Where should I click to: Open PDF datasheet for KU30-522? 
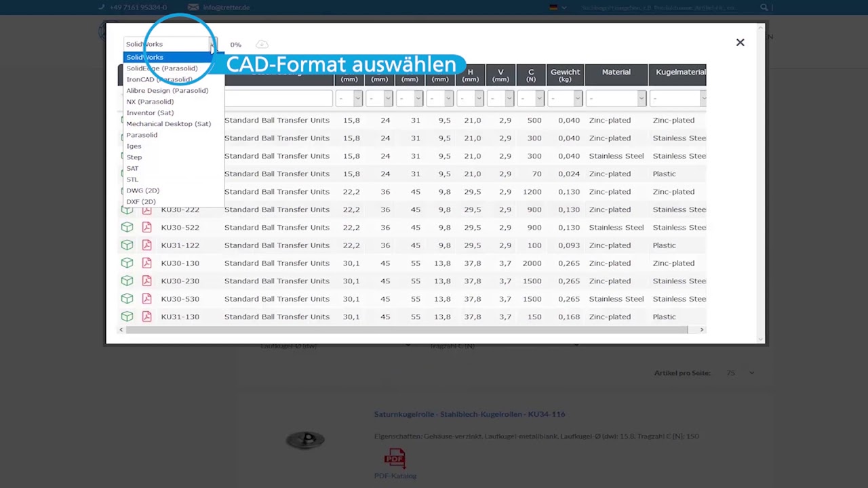[146, 227]
